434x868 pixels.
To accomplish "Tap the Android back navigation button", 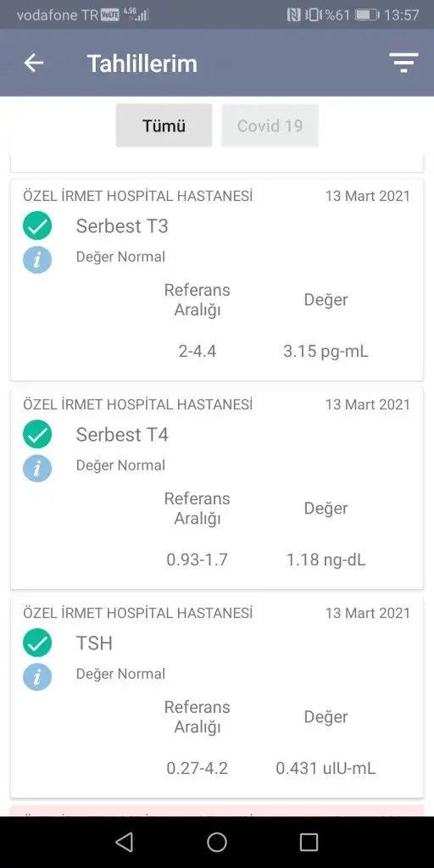I will (x=124, y=842).
